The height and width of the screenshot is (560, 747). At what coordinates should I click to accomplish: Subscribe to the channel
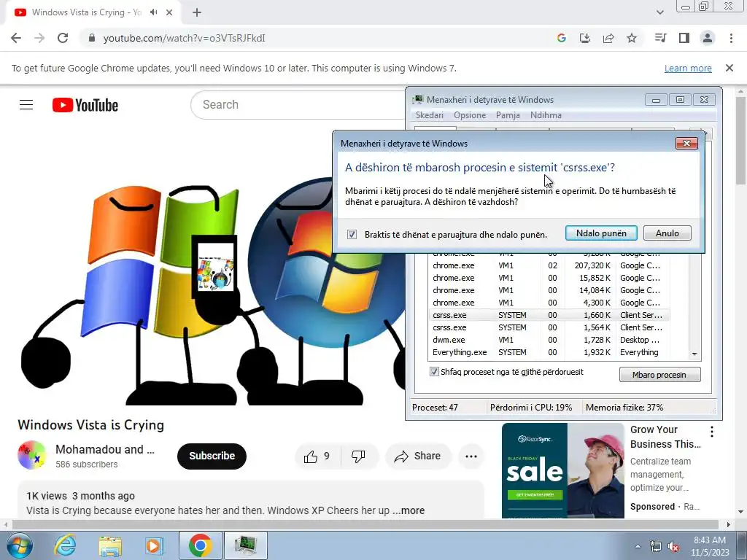pyautogui.click(x=212, y=456)
